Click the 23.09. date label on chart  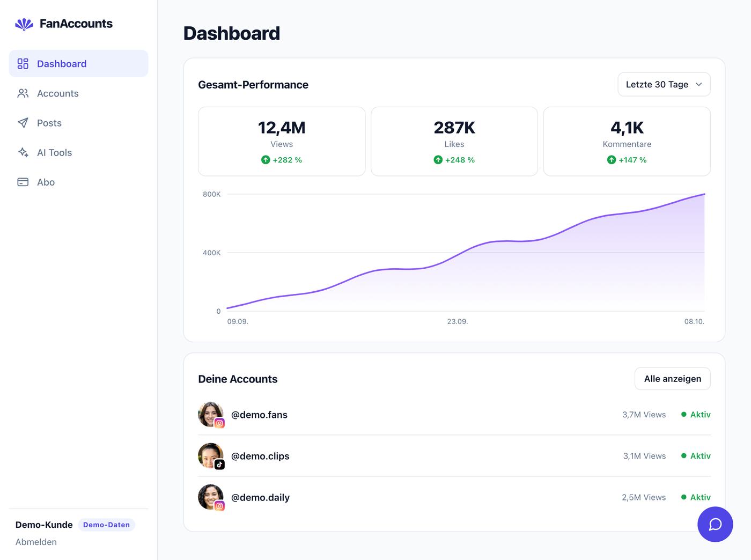click(458, 321)
